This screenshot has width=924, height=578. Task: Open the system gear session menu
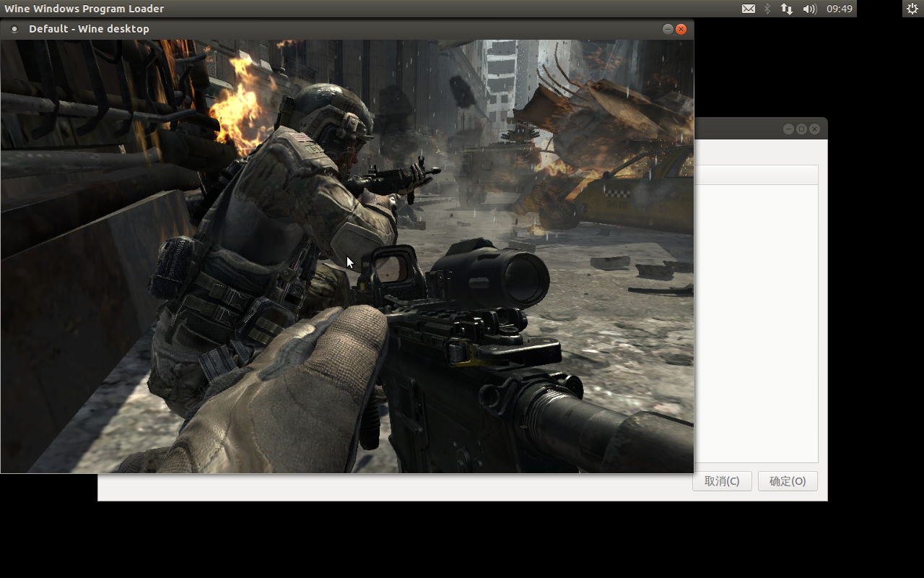(x=912, y=9)
